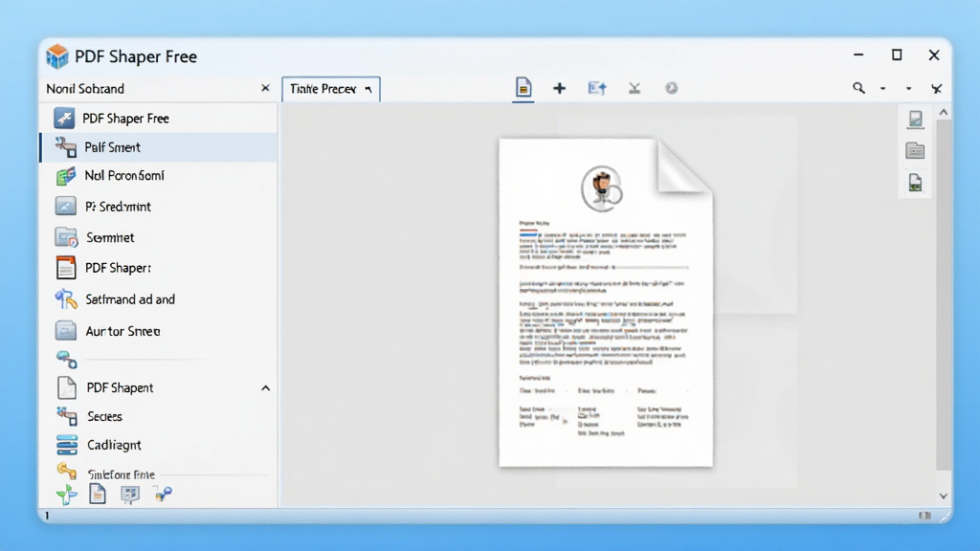The image size is (980, 551).
Task: Select the PDF Shaper Free sidebar item
Action: tap(159, 118)
